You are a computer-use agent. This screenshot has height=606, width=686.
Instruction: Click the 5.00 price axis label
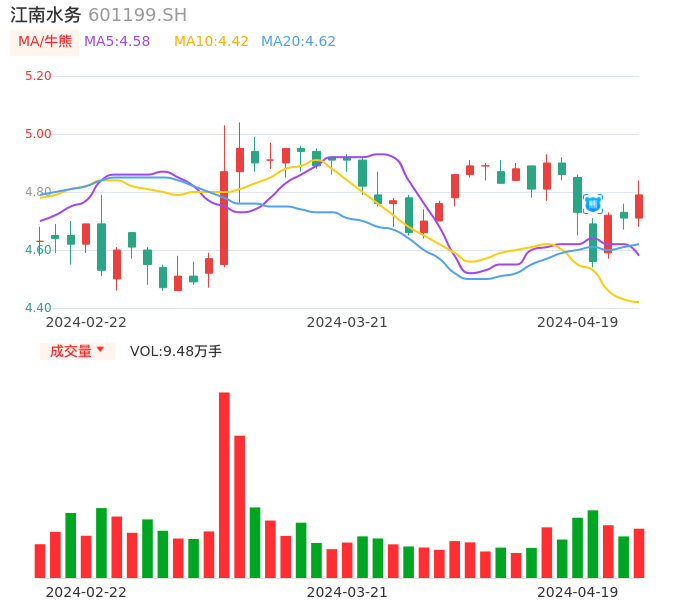point(38,134)
